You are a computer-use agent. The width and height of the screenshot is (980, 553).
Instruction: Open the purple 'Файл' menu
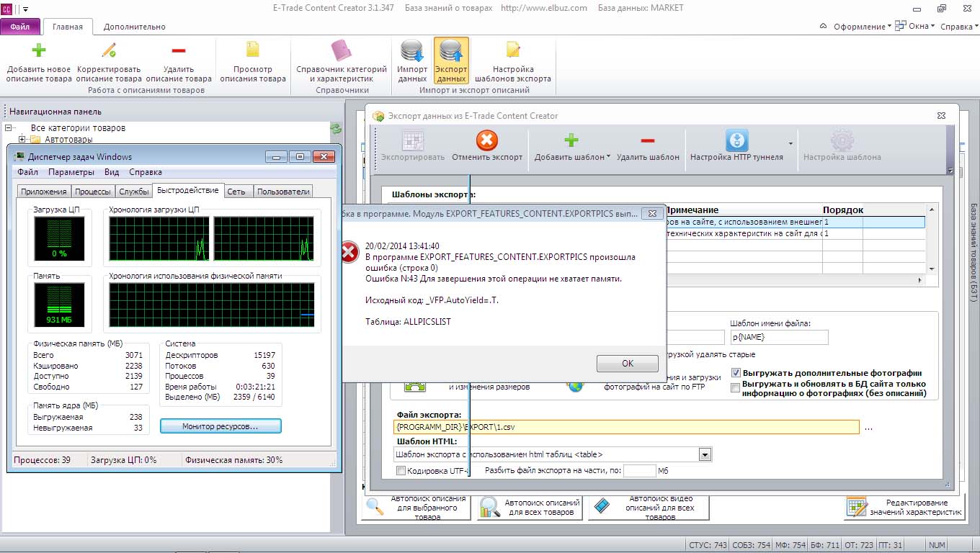pos(20,27)
